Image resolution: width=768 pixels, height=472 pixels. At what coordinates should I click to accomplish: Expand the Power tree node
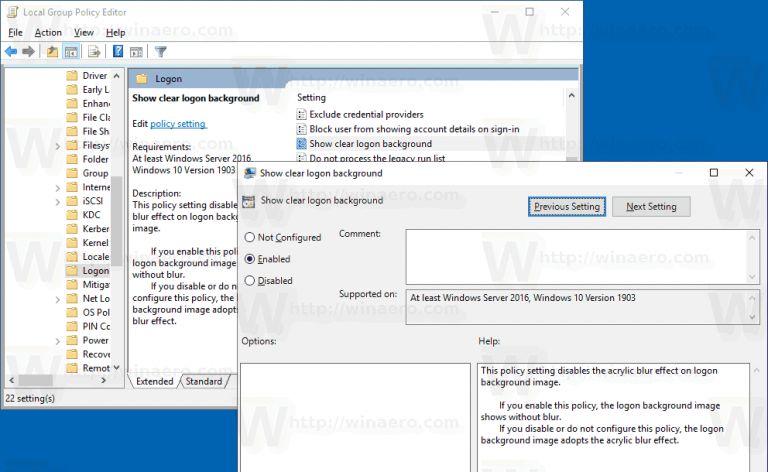(x=58, y=341)
